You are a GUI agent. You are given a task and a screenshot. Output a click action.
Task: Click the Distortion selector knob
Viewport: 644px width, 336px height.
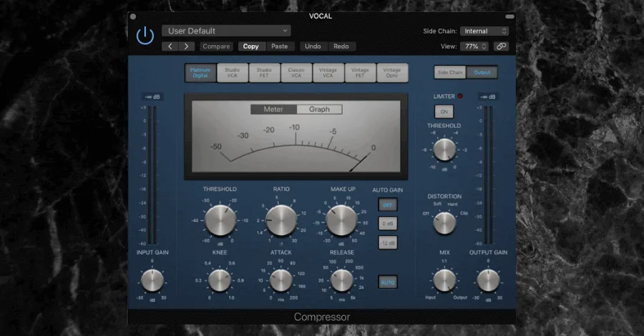click(x=445, y=223)
